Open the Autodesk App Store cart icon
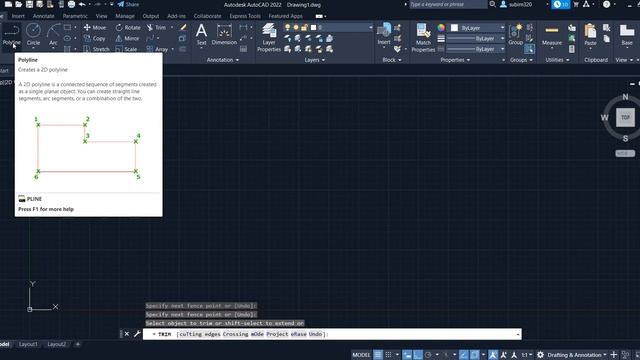The height and width of the screenshot is (360, 640). pyautogui.click(x=576, y=4)
